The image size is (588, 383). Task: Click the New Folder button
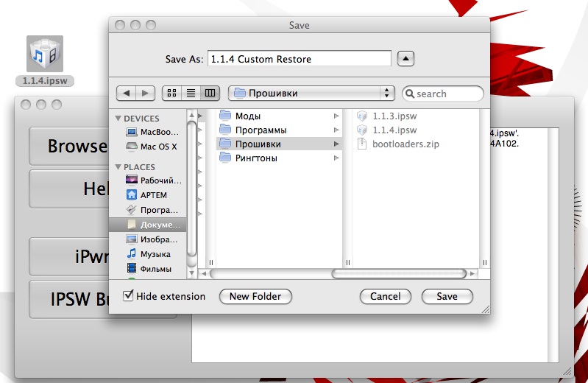point(255,296)
